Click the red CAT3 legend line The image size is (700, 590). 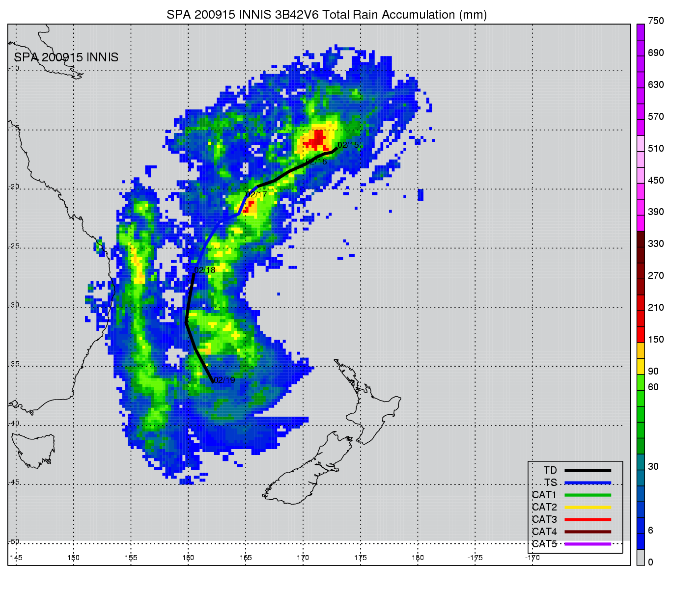coord(588,519)
